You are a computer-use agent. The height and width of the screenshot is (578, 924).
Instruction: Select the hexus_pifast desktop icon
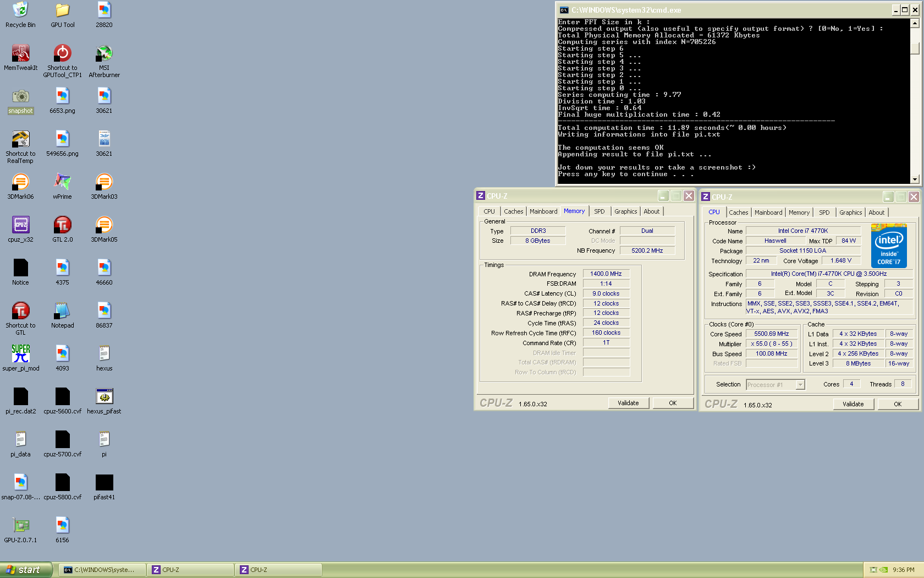[104, 401]
